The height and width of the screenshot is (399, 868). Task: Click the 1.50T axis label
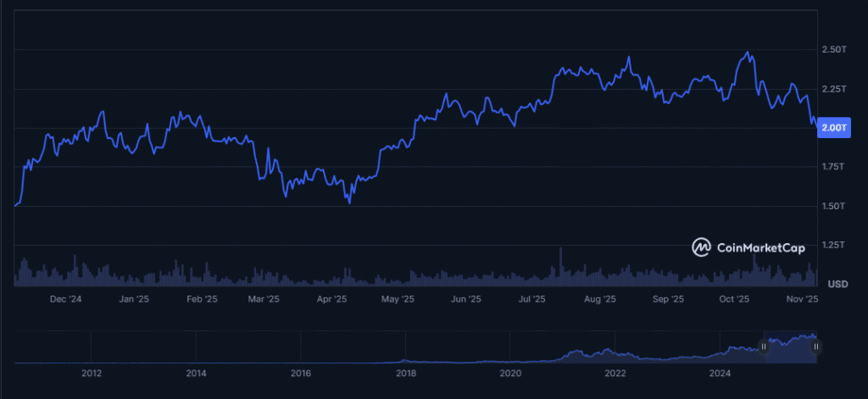(835, 206)
